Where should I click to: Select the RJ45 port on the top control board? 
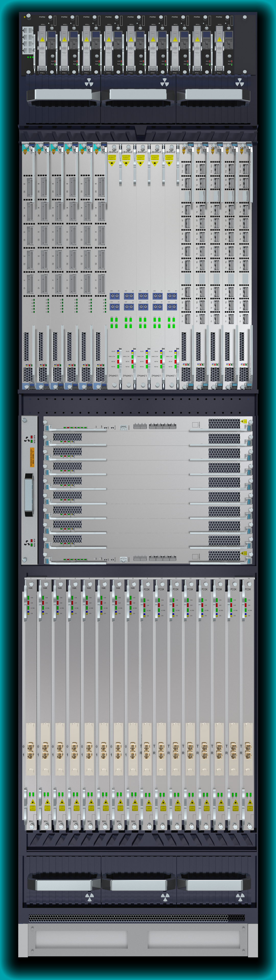(123, 428)
